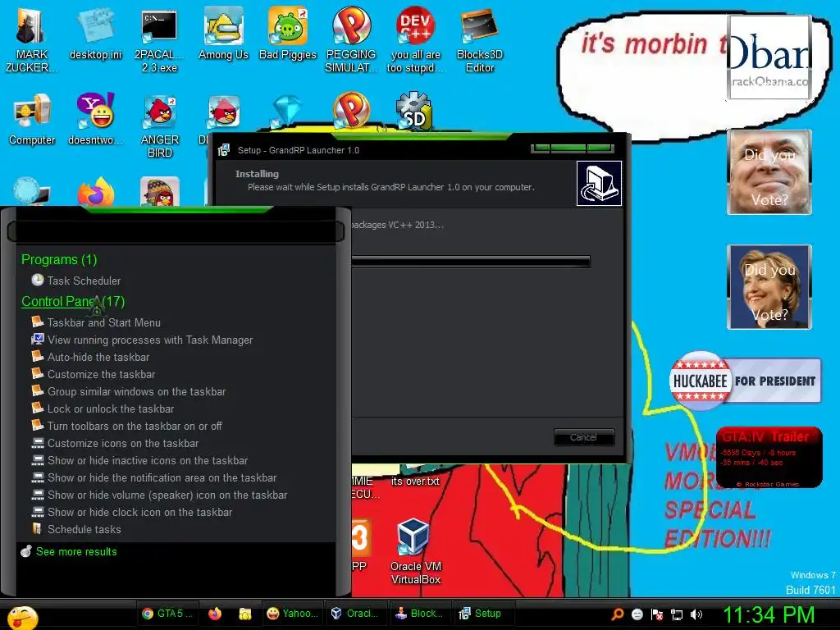Open Task Scheduler from search results
The width and height of the screenshot is (840, 630).
point(84,281)
